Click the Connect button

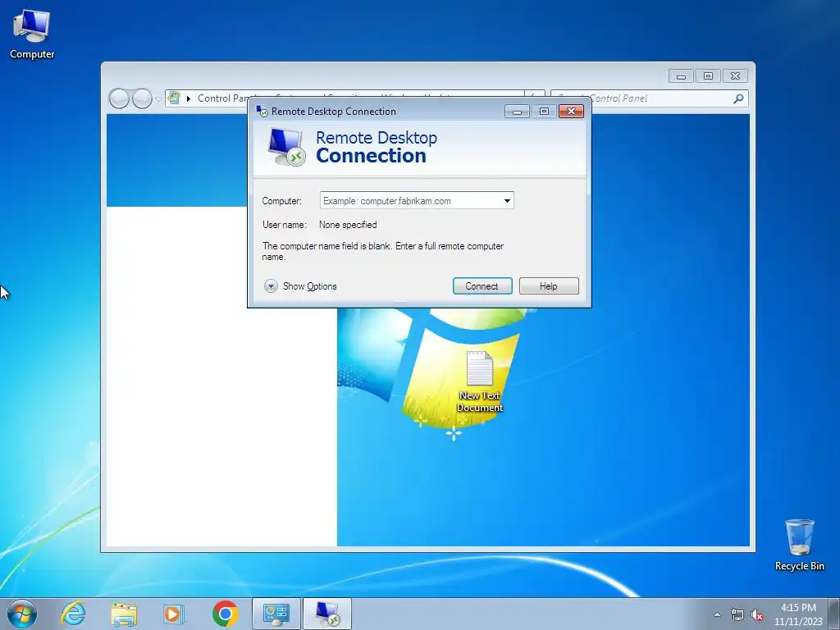point(482,286)
